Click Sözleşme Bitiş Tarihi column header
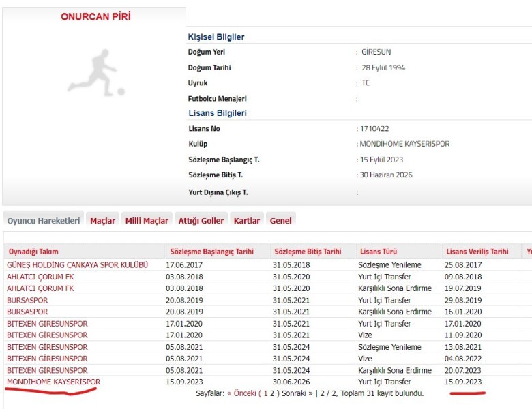 [306, 252]
